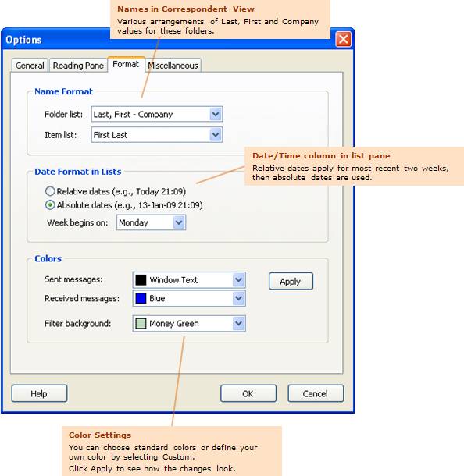Click the Money Green color swatch
This screenshot has width=464, height=476.
pos(141,324)
